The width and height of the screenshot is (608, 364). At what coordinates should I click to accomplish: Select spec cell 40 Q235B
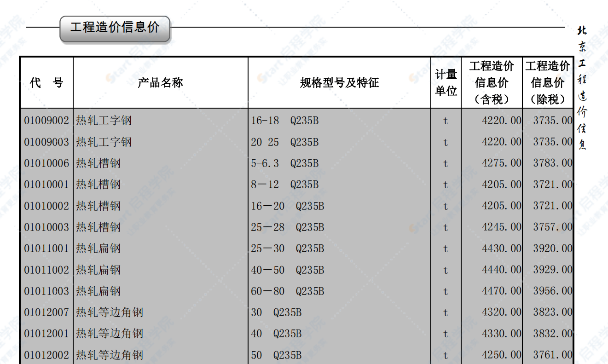[x=276, y=334]
